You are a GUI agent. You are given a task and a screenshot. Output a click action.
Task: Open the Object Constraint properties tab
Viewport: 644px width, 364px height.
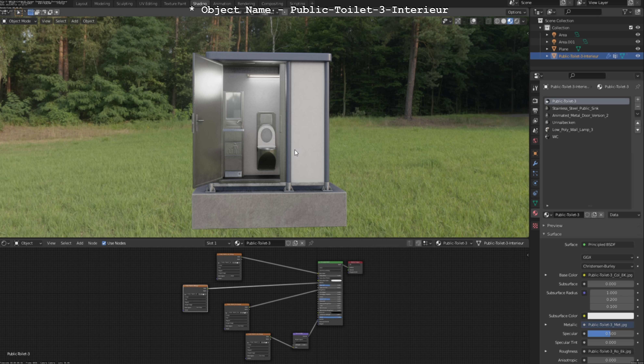tap(535, 193)
